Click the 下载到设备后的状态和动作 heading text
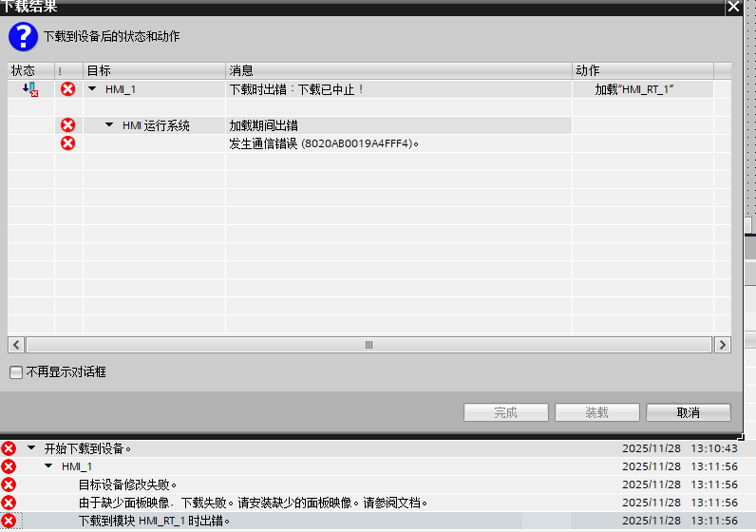 click(x=111, y=37)
